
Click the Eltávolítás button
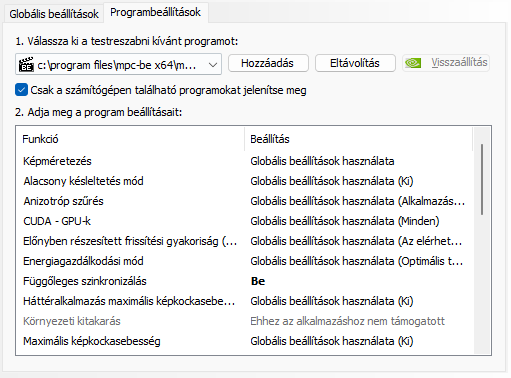(355, 63)
